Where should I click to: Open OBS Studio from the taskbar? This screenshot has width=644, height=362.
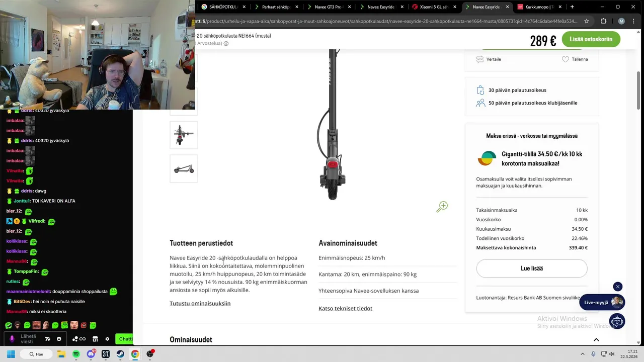(150, 354)
